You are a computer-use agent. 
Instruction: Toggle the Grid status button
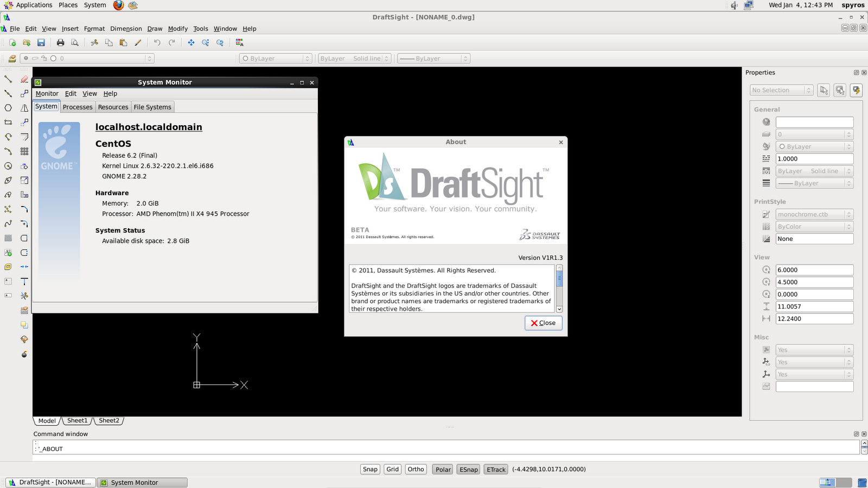point(393,470)
